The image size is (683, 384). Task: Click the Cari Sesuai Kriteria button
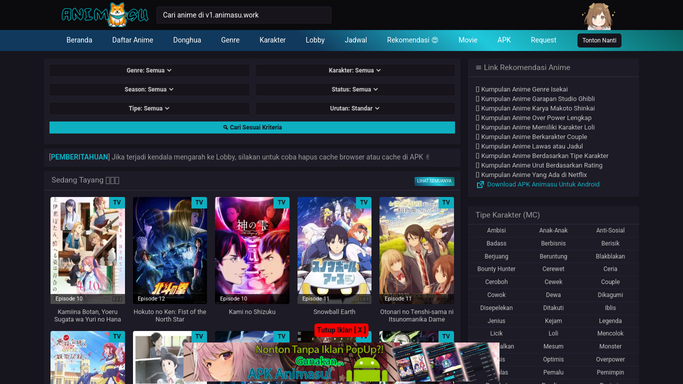pos(252,128)
